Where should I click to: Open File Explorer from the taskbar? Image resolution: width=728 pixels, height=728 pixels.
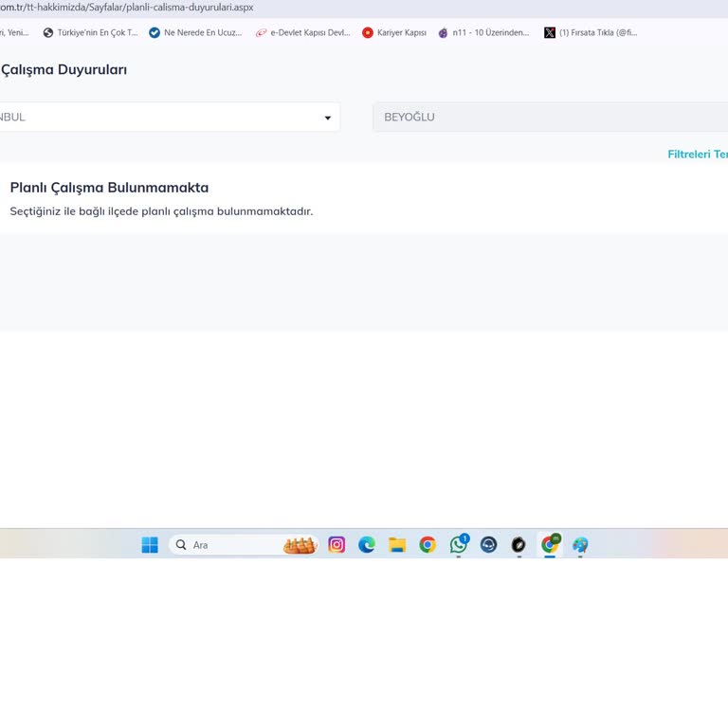(397, 544)
